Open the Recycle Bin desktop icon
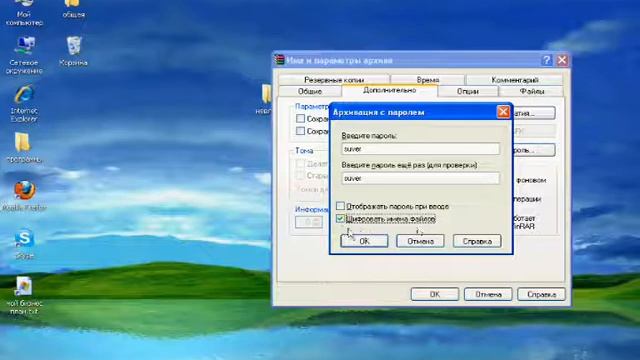640x360 pixels. point(73,51)
